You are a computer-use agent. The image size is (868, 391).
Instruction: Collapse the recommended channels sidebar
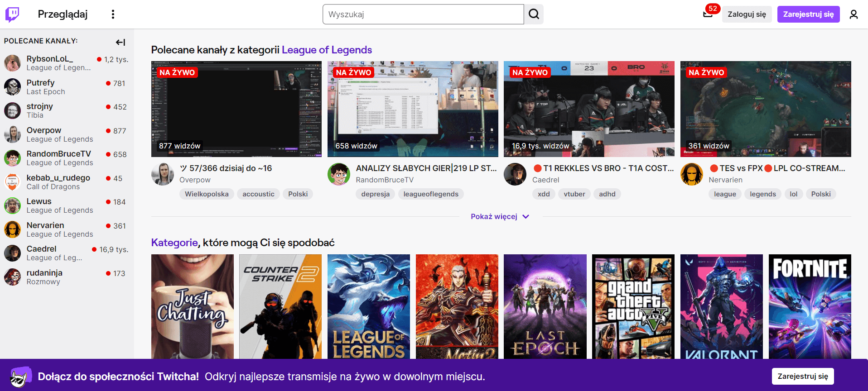[121, 42]
